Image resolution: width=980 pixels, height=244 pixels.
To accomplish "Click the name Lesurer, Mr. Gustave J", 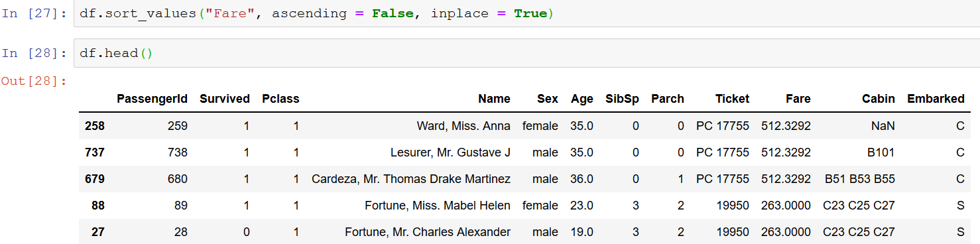I will point(450,152).
